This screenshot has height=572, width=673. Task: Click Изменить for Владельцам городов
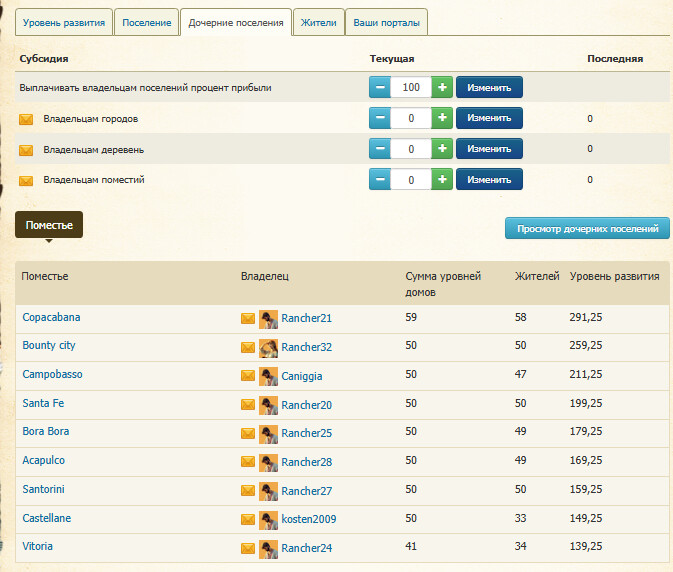click(x=489, y=119)
